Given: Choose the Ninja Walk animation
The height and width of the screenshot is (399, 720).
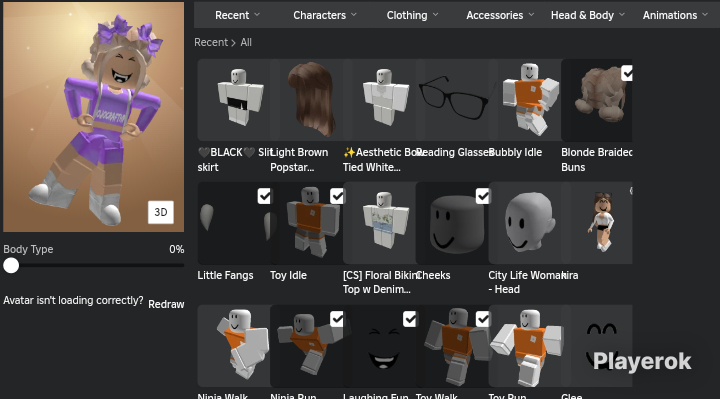Looking at the screenshot, I should 234,346.
